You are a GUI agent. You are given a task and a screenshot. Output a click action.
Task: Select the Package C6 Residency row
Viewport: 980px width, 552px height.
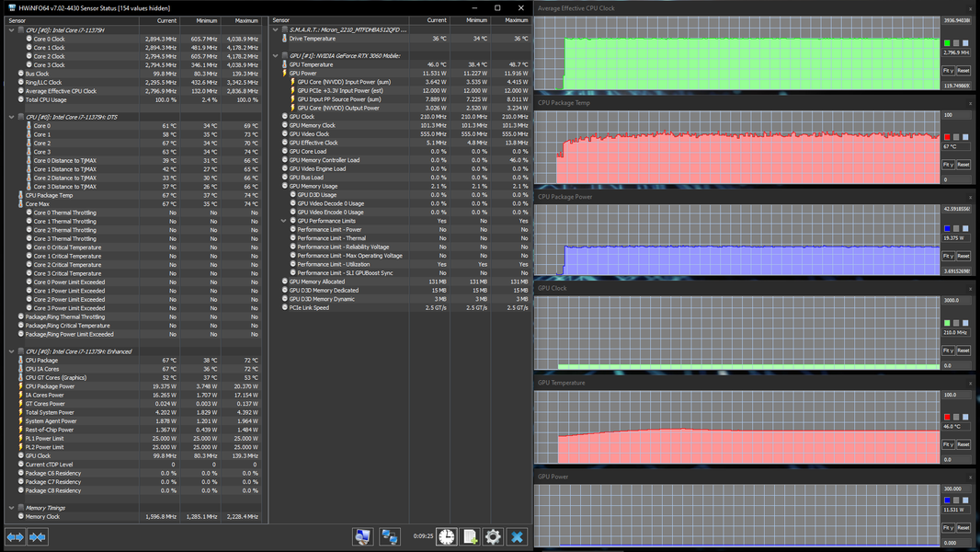[134, 473]
